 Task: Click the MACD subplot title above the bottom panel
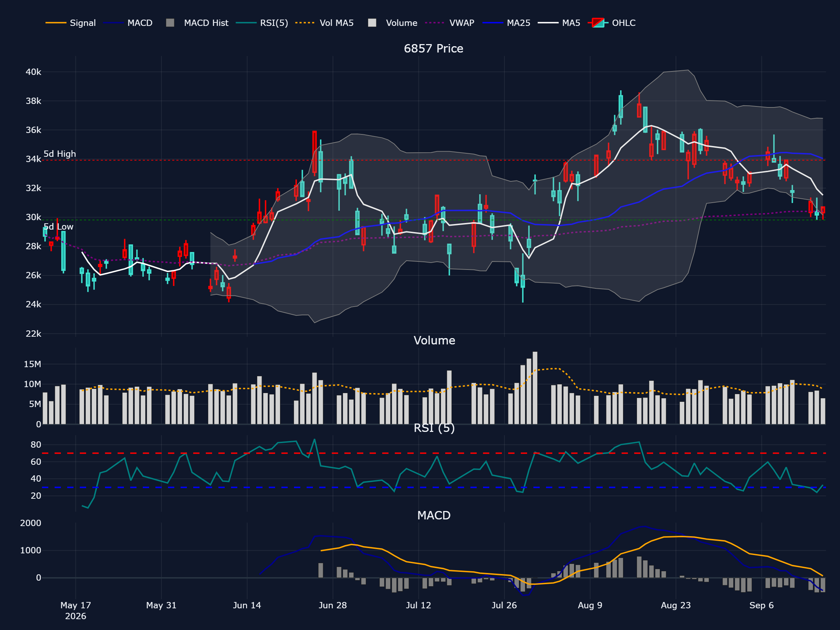(434, 515)
